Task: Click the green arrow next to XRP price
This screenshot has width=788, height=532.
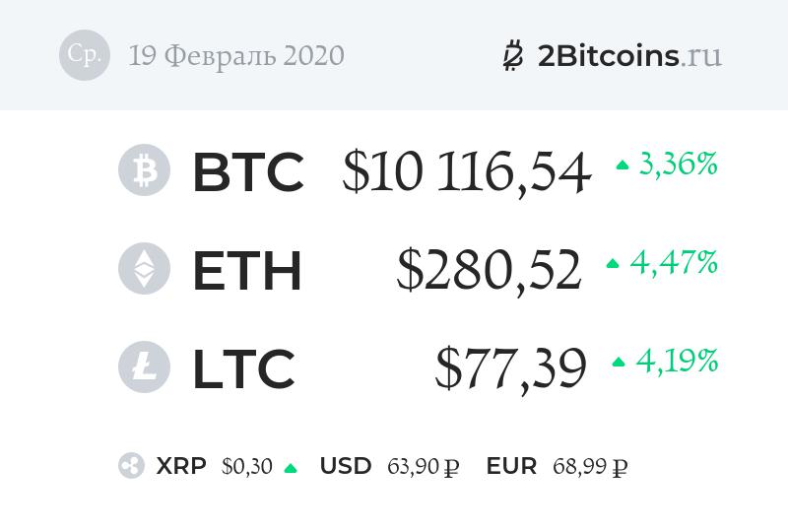Action: 291,468
